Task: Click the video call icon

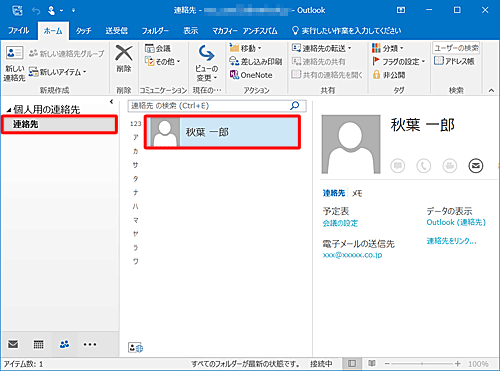Action: (x=450, y=165)
